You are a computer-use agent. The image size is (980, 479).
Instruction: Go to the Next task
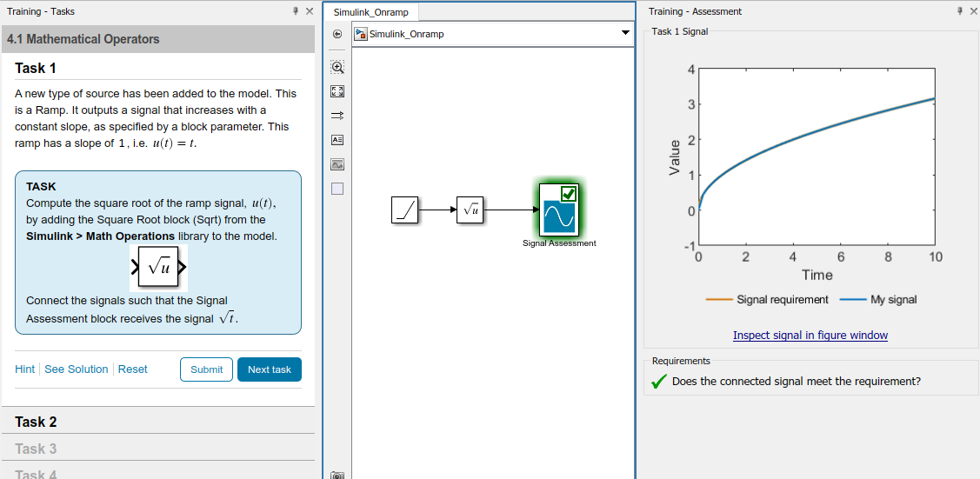click(x=269, y=369)
